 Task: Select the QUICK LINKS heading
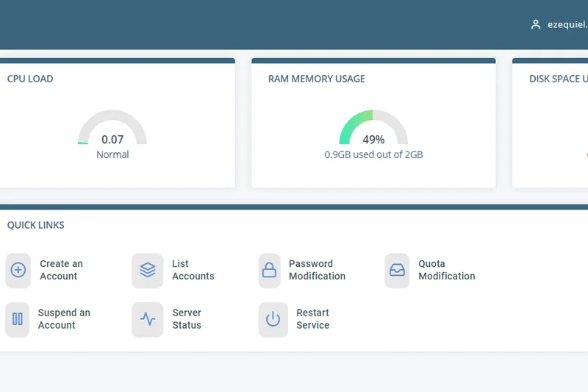click(x=35, y=225)
